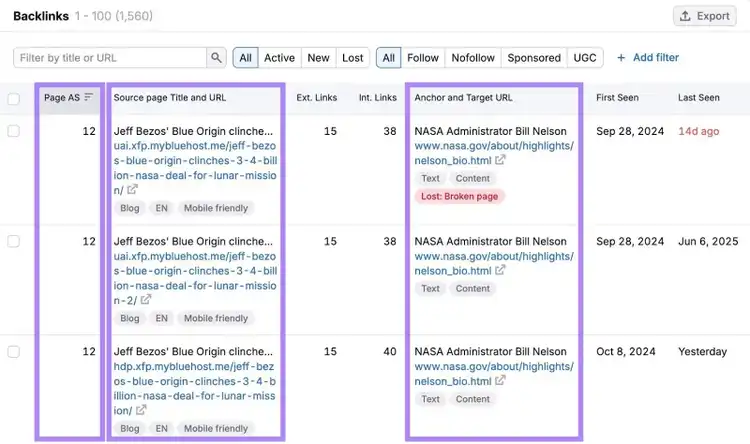This screenshot has height=444, width=750.
Task: Click the Int. Links column header
Action: click(x=378, y=98)
